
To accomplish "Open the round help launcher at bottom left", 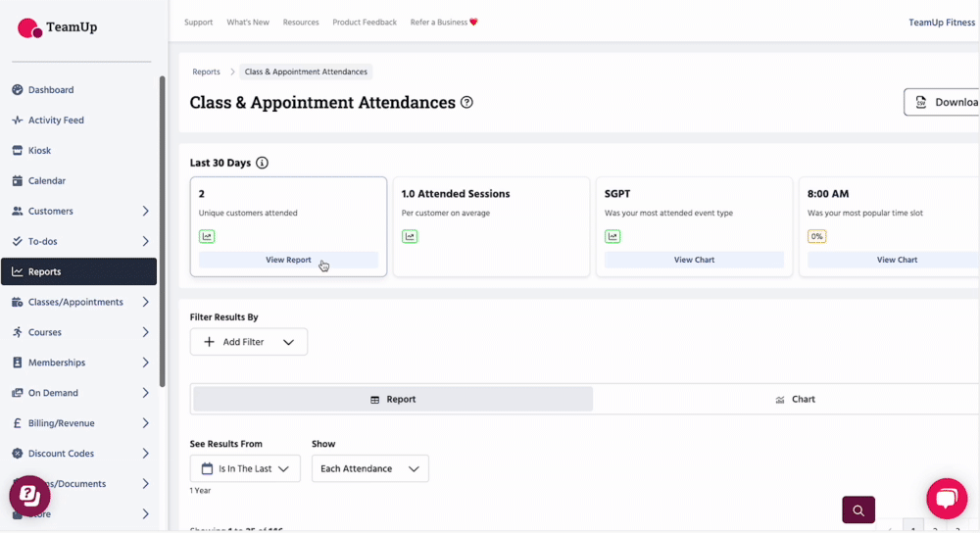I will [29, 497].
